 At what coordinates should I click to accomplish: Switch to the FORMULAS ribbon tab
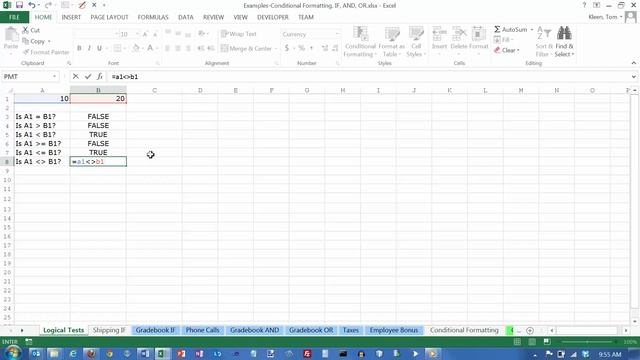click(x=153, y=17)
